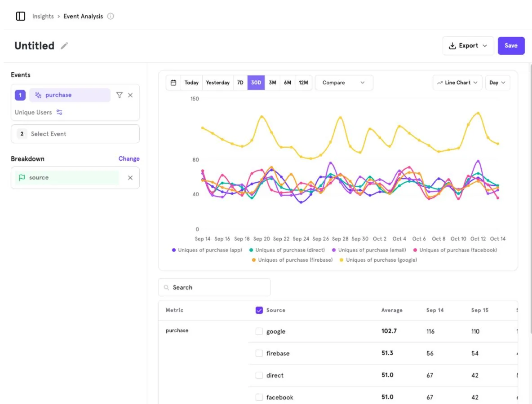The image size is (532, 404).
Task: Toggle the direct series legend entry
Action: (287, 250)
